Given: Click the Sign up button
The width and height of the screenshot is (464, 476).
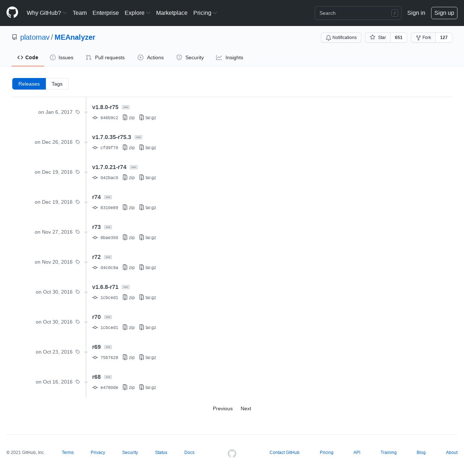Looking at the screenshot, I should 444,13.
